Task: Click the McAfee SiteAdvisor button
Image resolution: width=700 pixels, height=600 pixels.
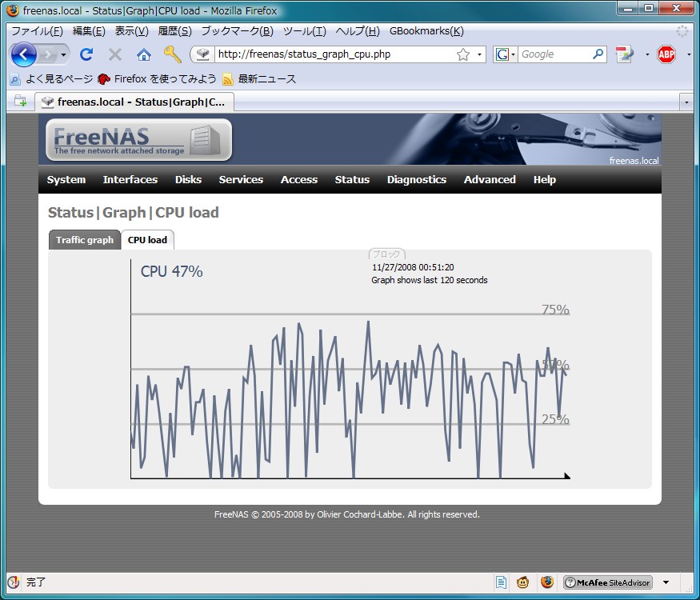Action: pos(607,582)
